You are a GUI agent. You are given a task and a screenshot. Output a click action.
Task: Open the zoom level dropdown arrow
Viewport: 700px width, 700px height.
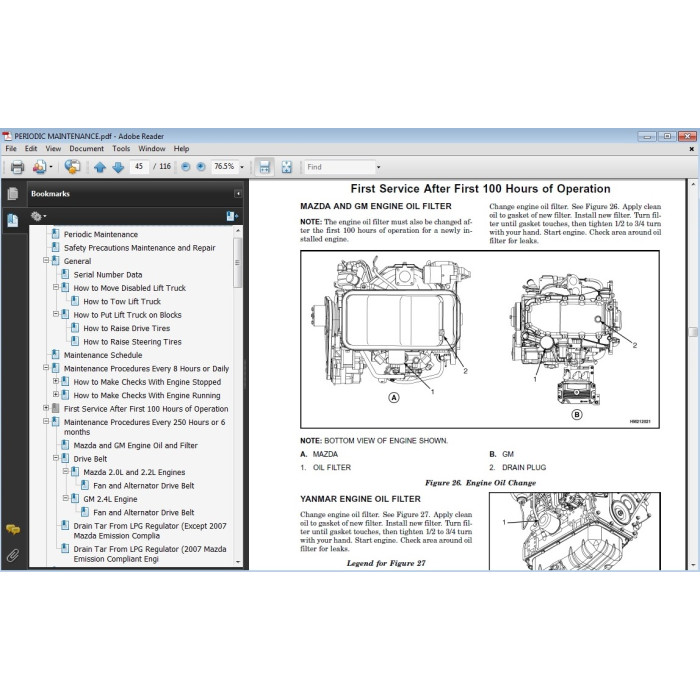242,167
